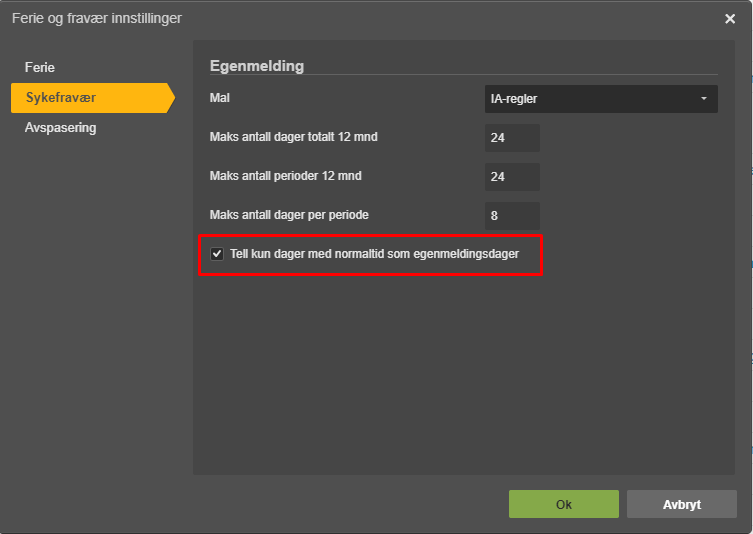
Task: Click the Maks antall dager per periode field
Action: coord(512,216)
